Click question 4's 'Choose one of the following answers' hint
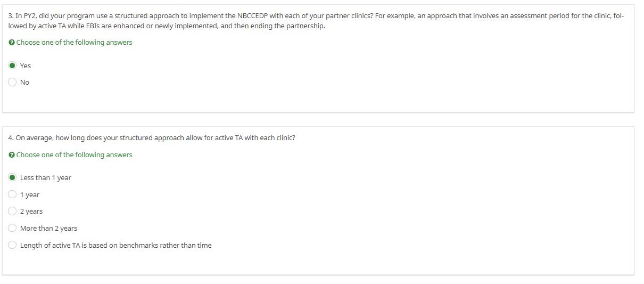644x284 pixels. coord(74,155)
